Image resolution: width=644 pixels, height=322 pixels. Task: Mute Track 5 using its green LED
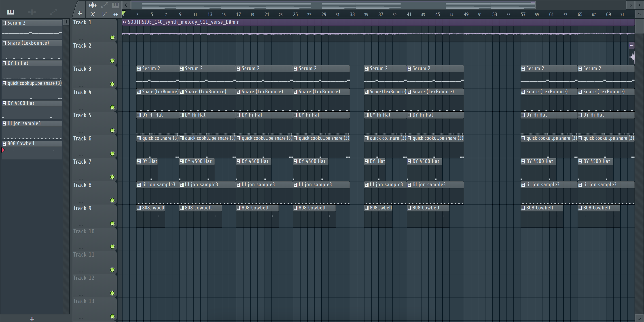112,131
